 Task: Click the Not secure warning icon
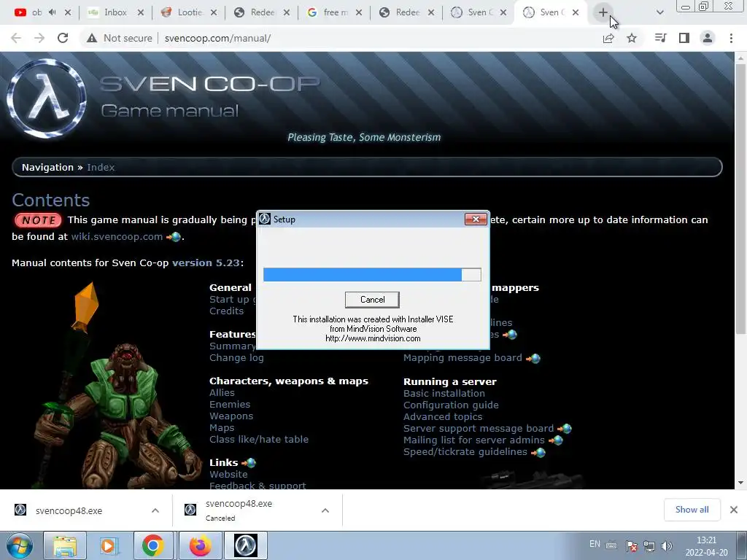tap(92, 38)
